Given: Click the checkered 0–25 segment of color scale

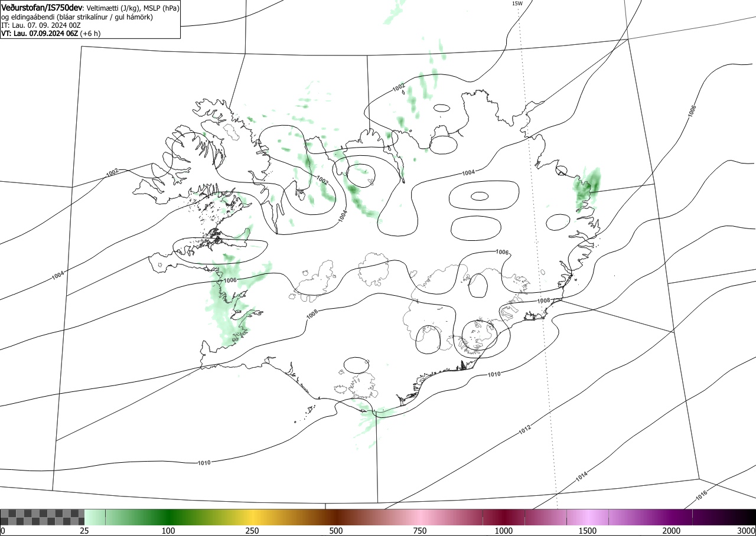Looking at the screenshot, I should (x=43, y=517).
